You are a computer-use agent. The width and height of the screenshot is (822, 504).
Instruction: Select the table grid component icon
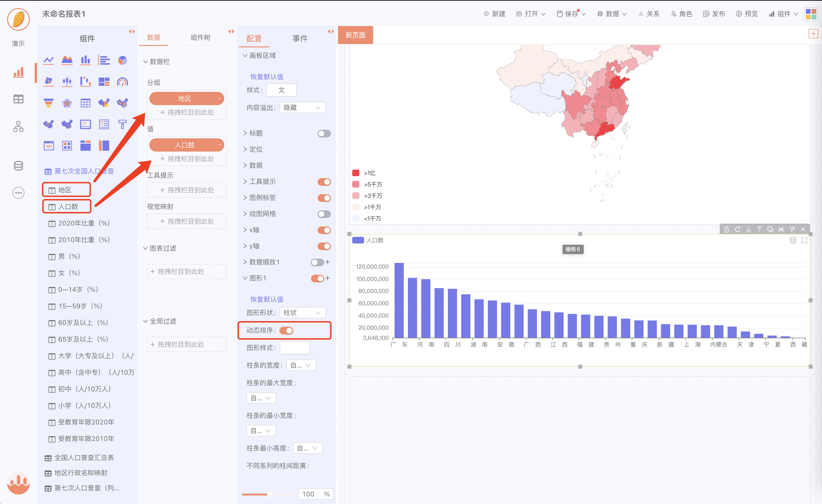tap(85, 103)
